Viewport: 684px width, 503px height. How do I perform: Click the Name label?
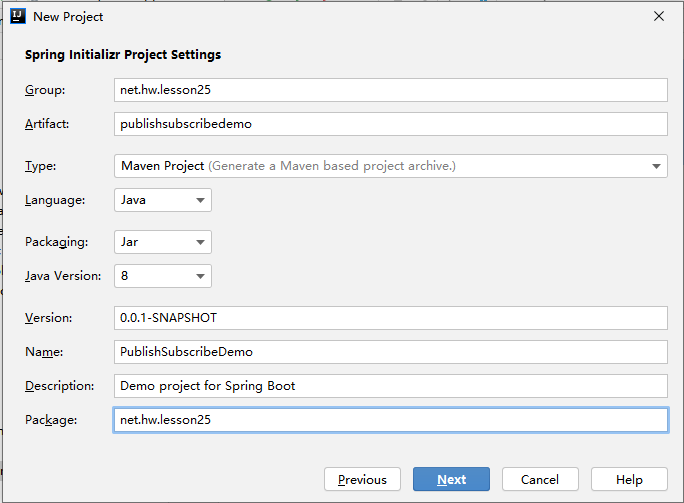44,352
